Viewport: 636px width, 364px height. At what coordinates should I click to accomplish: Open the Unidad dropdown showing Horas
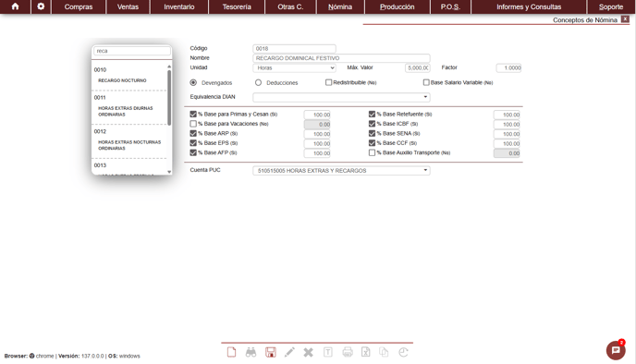(294, 67)
